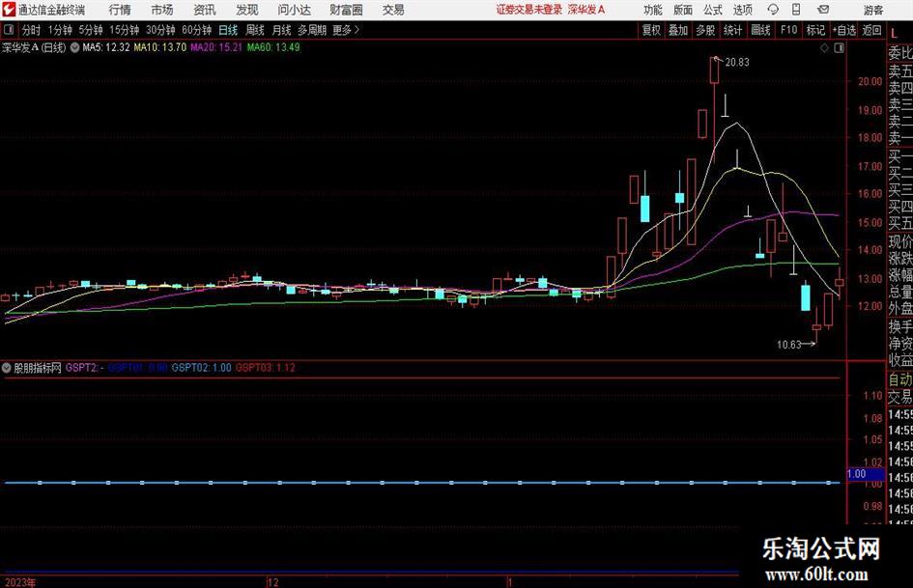Click the 2023年 time axis label
913x588 pixels.
[x=20, y=582]
